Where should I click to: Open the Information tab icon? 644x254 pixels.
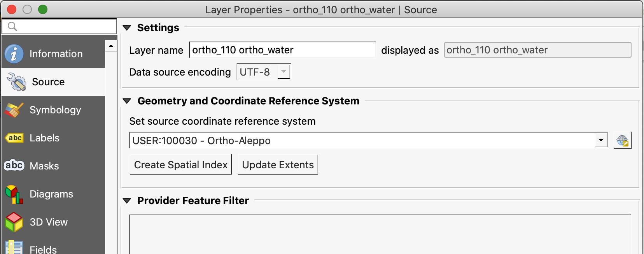14,54
